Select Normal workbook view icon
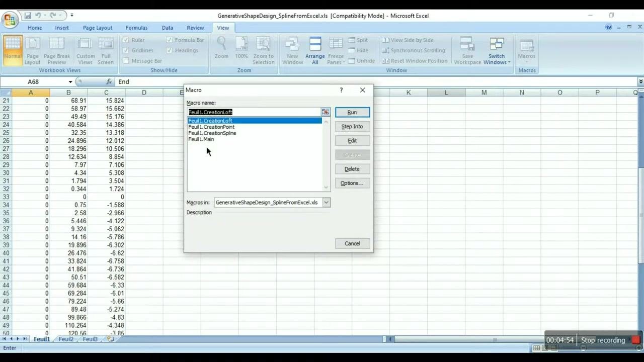Viewport: 644px width, 362px height. [13, 50]
